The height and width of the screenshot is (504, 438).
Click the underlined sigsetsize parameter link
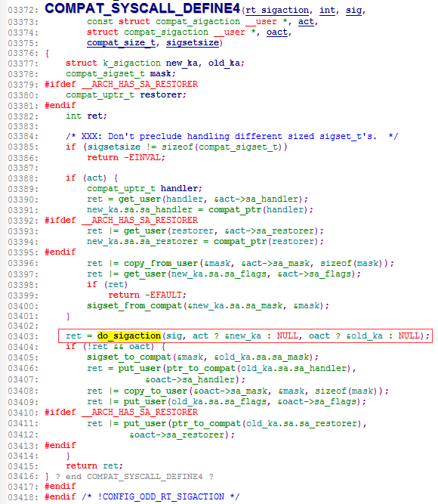(x=193, y=43)
